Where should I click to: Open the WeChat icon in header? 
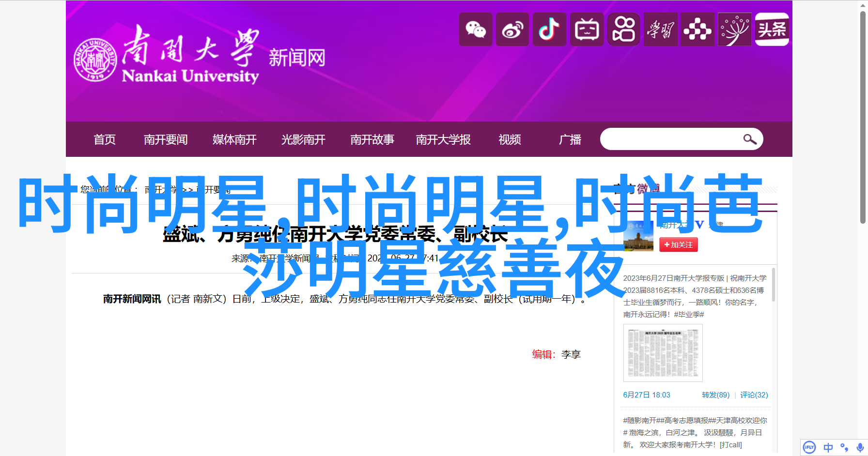click(476, 30)
